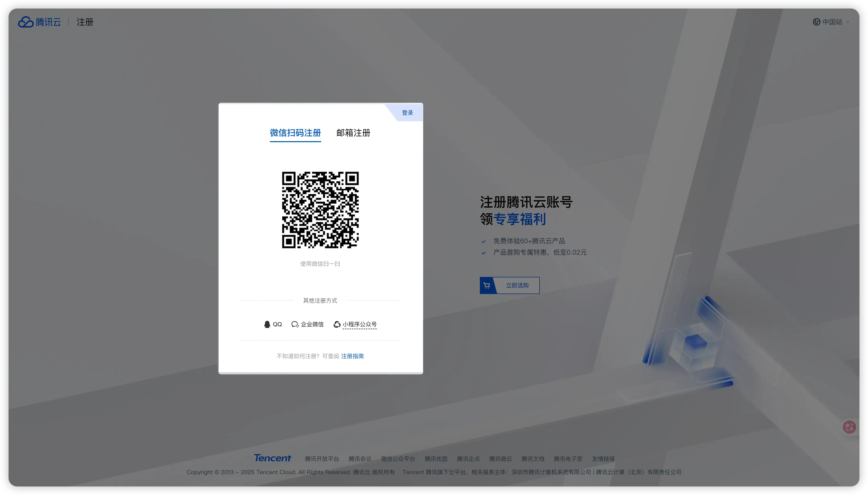The width and height of the screenshot is (868, 495).
Task: Click the mini program (小程序公众号) icon
Action: click(337, 324)
